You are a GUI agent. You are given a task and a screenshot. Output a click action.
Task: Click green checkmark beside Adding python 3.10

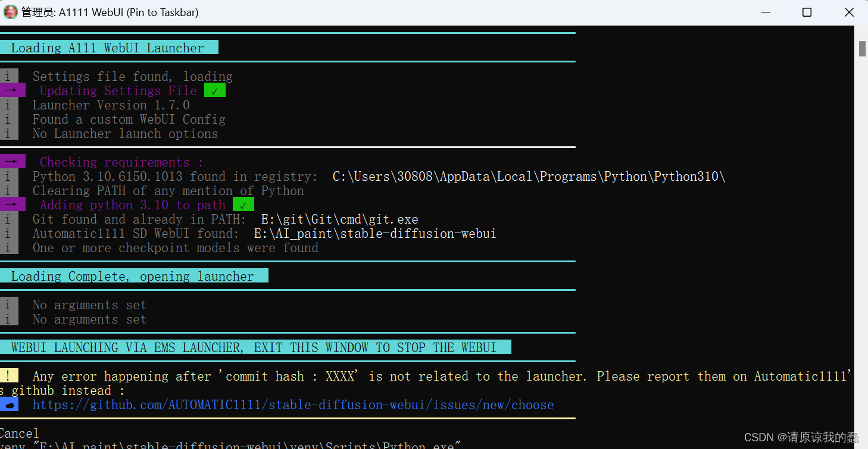tap(243, 205)
